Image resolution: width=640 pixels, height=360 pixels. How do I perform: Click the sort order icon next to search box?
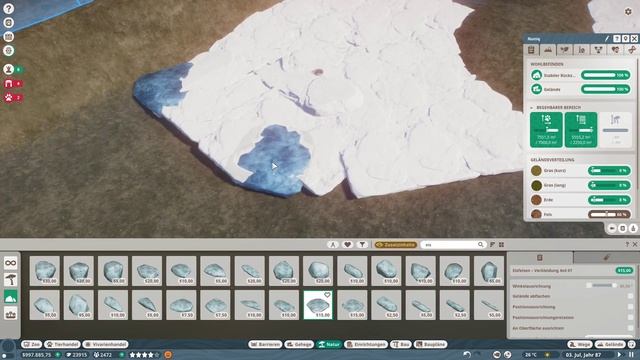pyautogui.click(x=492, y=244)
